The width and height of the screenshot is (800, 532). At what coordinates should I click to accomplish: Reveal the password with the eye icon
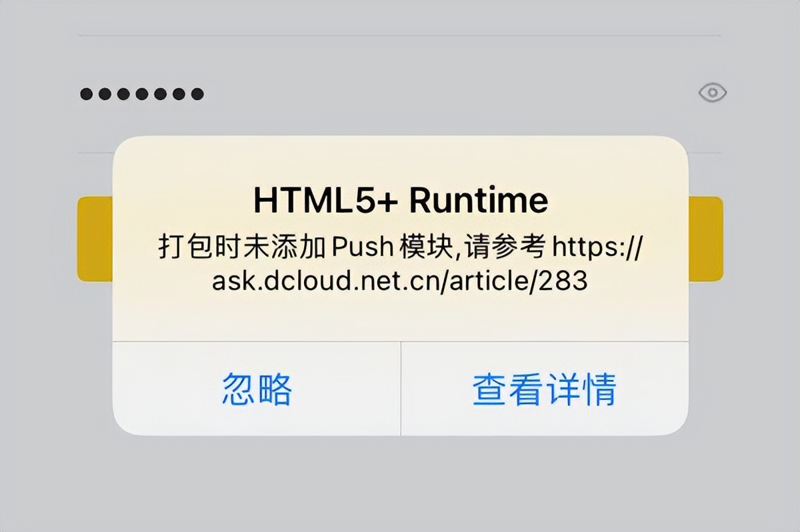[712, 93]
